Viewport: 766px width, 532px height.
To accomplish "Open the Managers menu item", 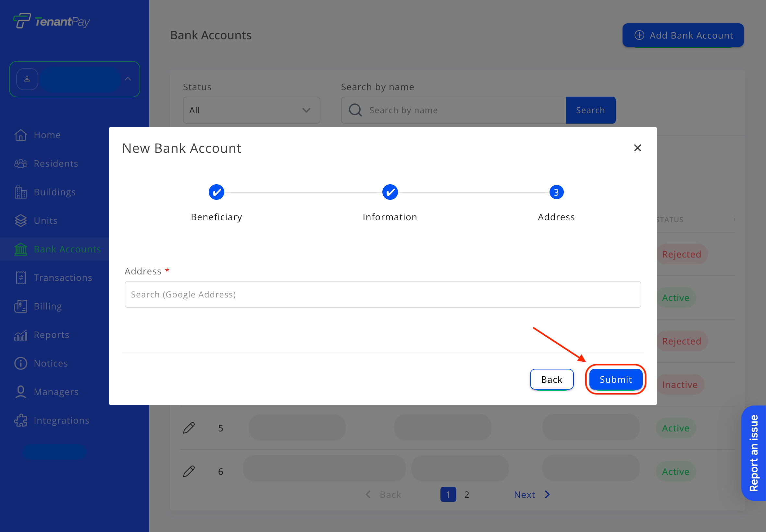I will pyautogui.click(x=56, y=392).
